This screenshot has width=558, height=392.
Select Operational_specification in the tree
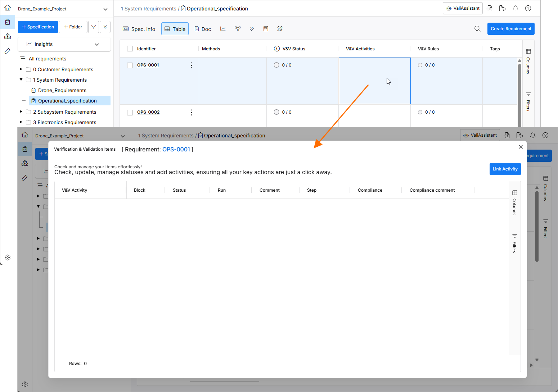pos(69,101)
